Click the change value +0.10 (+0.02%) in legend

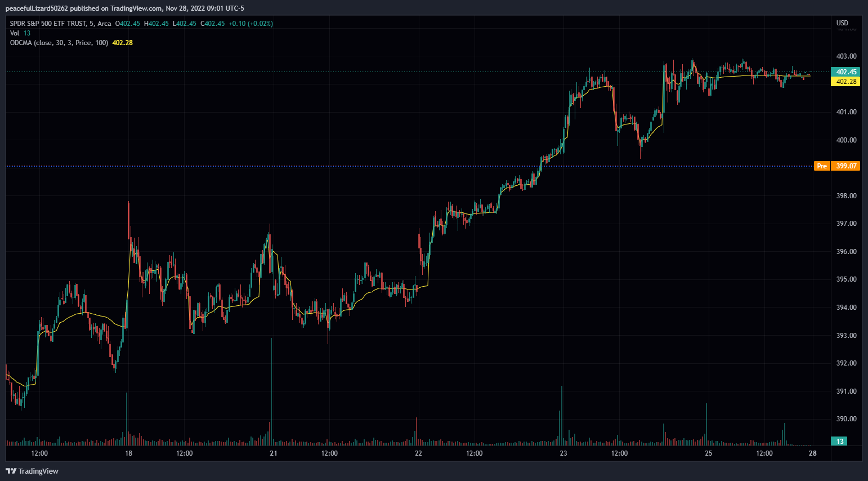pyautogui.click(x=250, y=24)
